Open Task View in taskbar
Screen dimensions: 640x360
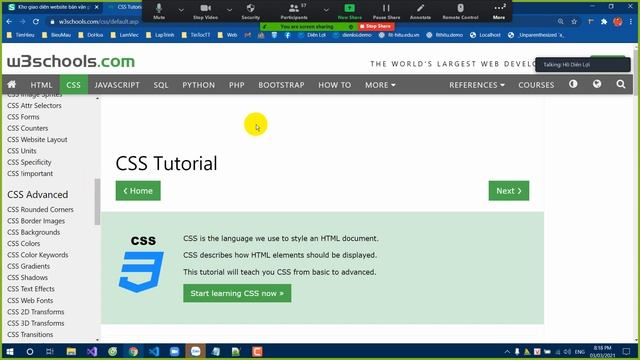pos(50,351)
